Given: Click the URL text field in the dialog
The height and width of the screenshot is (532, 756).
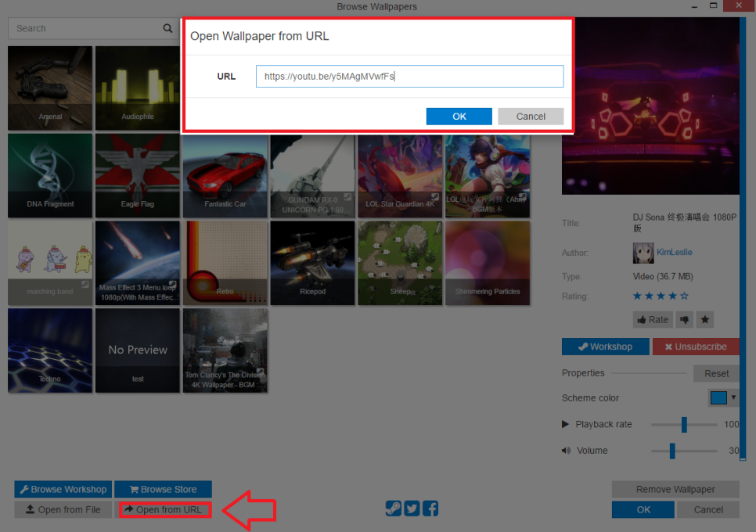Looking at the screenshot, I should 409,76.
